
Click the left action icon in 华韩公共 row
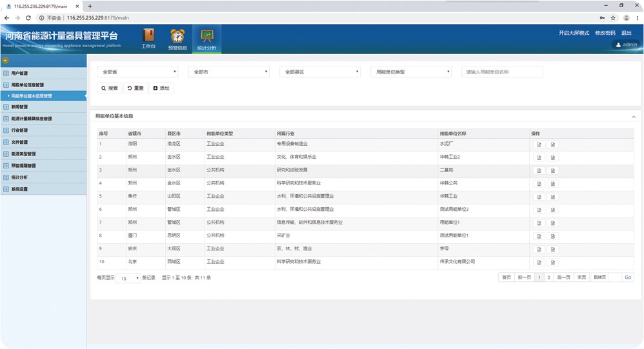tap(539, 184)
